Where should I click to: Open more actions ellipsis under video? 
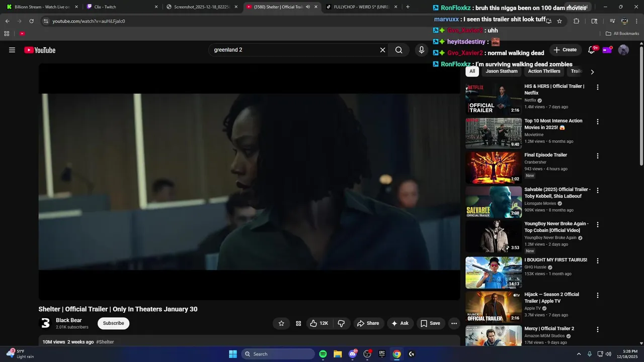pos(454,323)
